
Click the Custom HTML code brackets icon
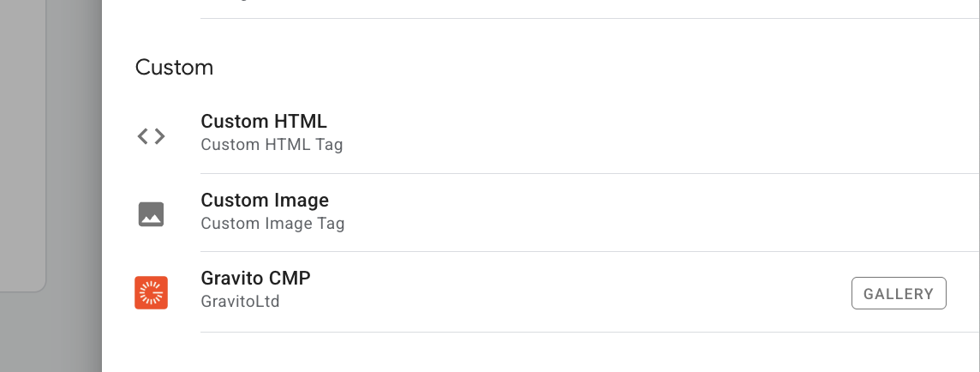[x=152, y=136]
